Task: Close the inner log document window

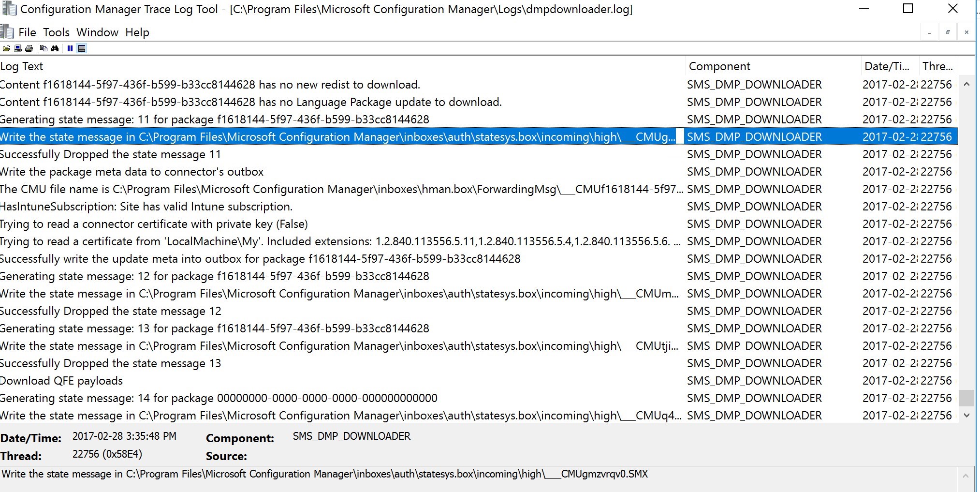Action: (966, 32)
